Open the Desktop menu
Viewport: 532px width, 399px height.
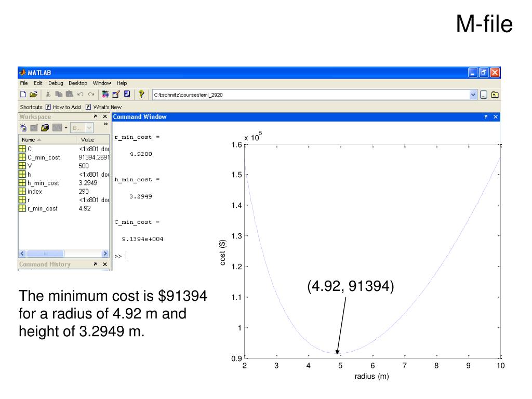tap(78, 83)
